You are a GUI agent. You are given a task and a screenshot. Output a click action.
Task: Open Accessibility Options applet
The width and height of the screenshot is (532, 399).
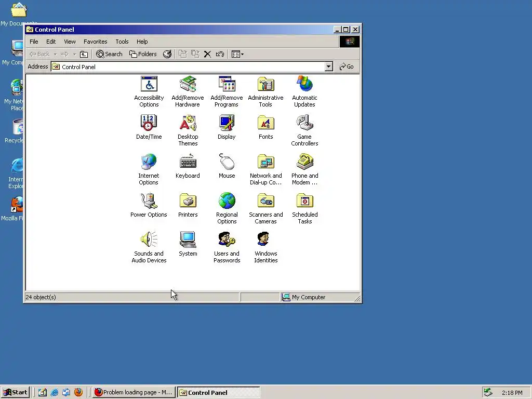click(149, 91)
